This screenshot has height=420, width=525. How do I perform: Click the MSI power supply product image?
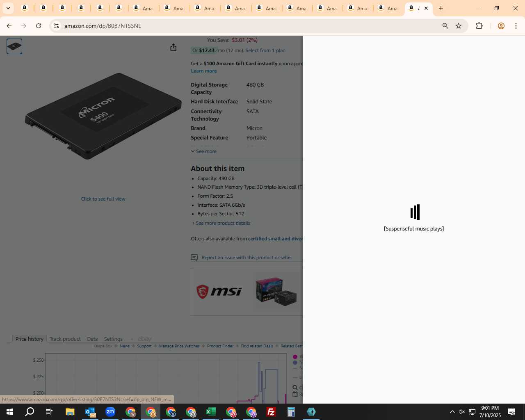point(276,292)
